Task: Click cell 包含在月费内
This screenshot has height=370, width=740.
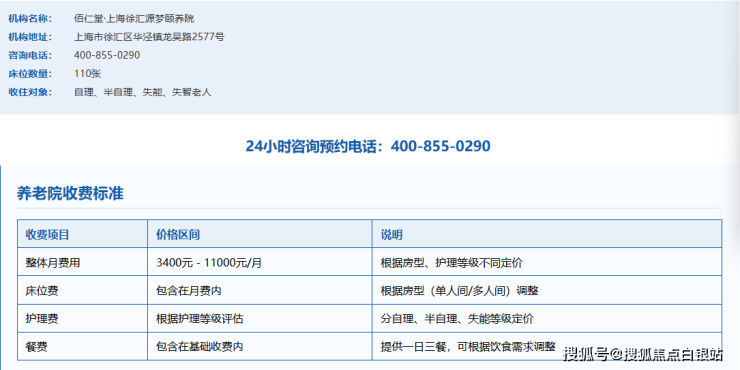Action: 189,291
